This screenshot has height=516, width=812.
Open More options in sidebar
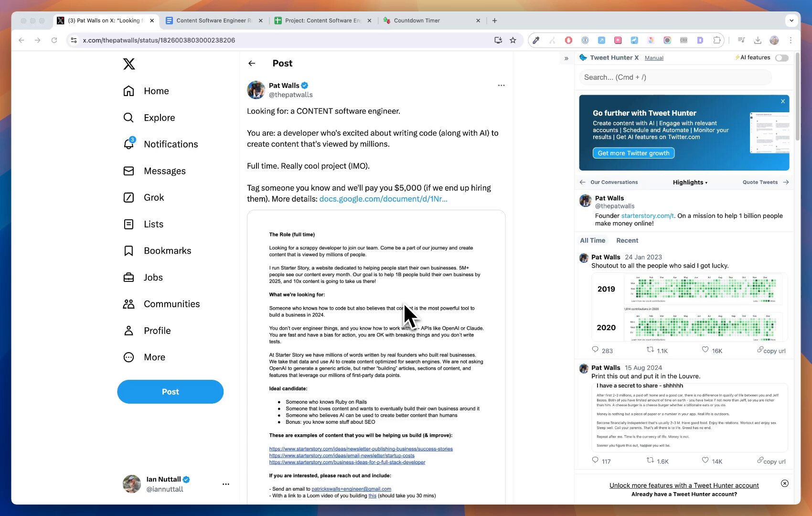(x=145, y=357)
